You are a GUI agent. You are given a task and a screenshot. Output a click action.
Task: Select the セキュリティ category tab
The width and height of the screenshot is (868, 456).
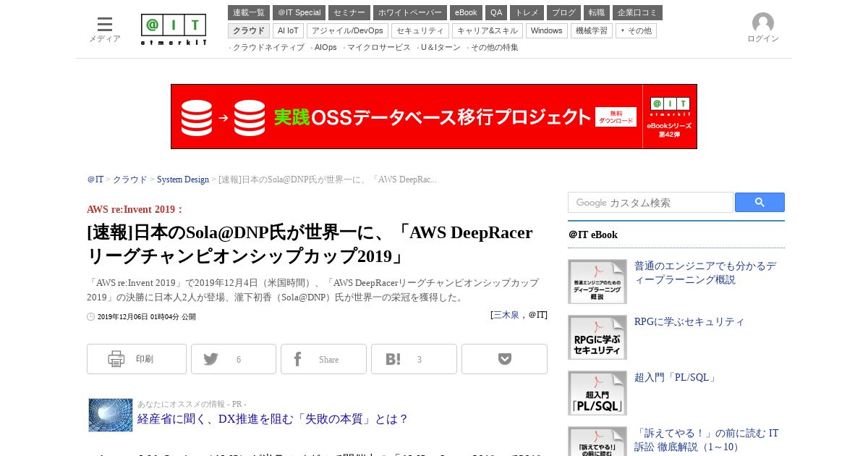tap(420, 30)
